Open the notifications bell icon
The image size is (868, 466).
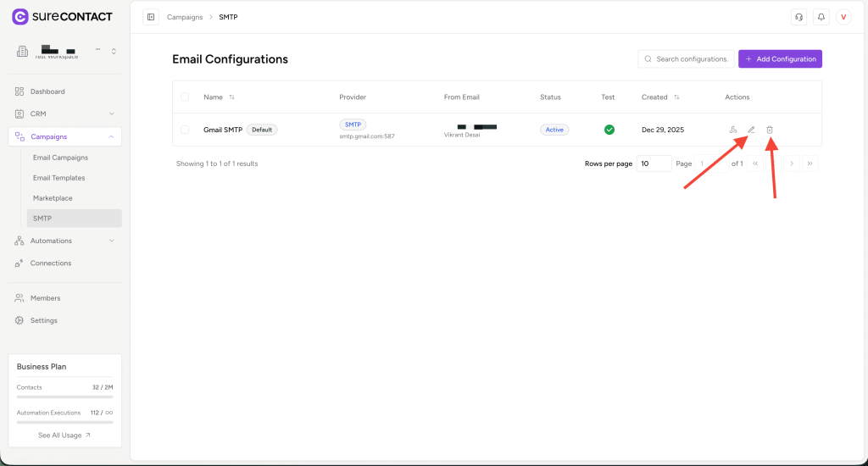(821, 17)
